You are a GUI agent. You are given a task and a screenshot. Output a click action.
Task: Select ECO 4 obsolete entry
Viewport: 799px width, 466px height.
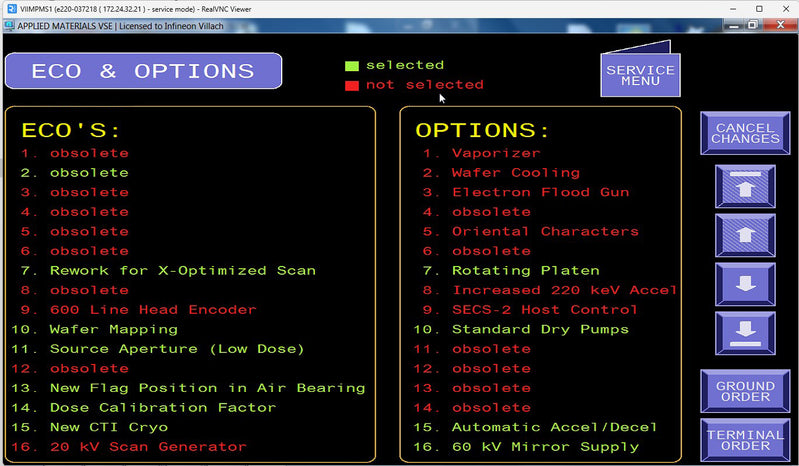[74, 212]
